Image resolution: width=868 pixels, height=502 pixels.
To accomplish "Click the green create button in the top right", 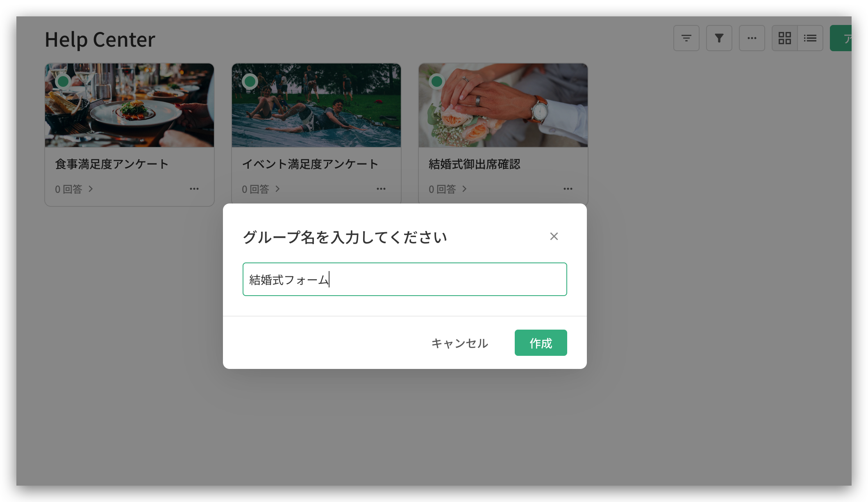I will click(x=841, y=38).
